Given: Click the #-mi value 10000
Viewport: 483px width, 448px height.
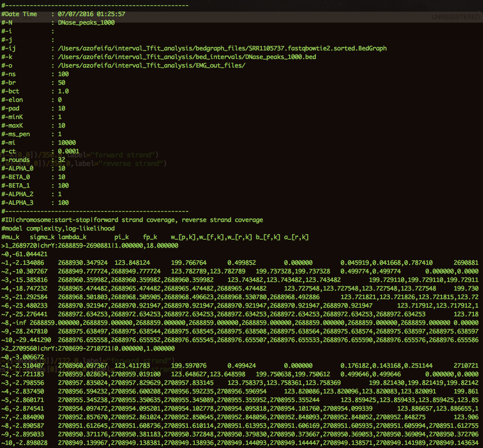Looking at the screenshot, I should [67, 143].
